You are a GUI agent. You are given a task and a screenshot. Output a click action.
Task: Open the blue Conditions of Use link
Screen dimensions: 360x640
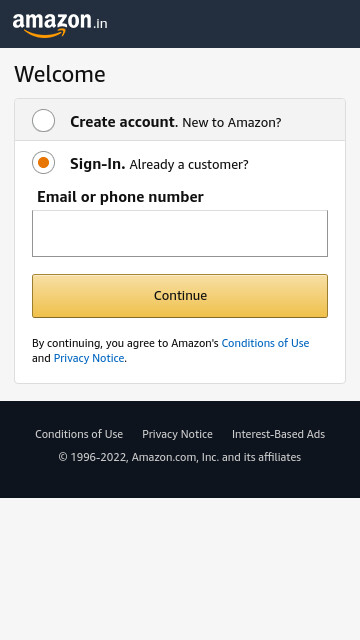[x=265, y=343]
